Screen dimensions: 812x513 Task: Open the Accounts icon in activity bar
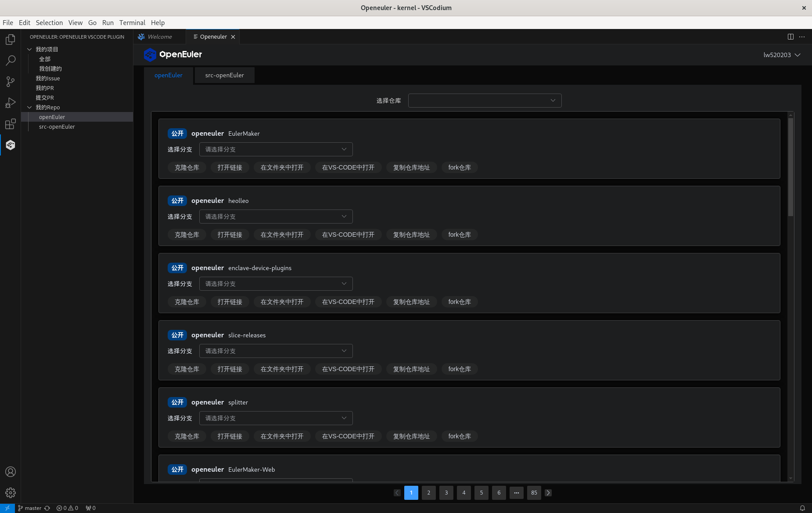pos(11,472)
